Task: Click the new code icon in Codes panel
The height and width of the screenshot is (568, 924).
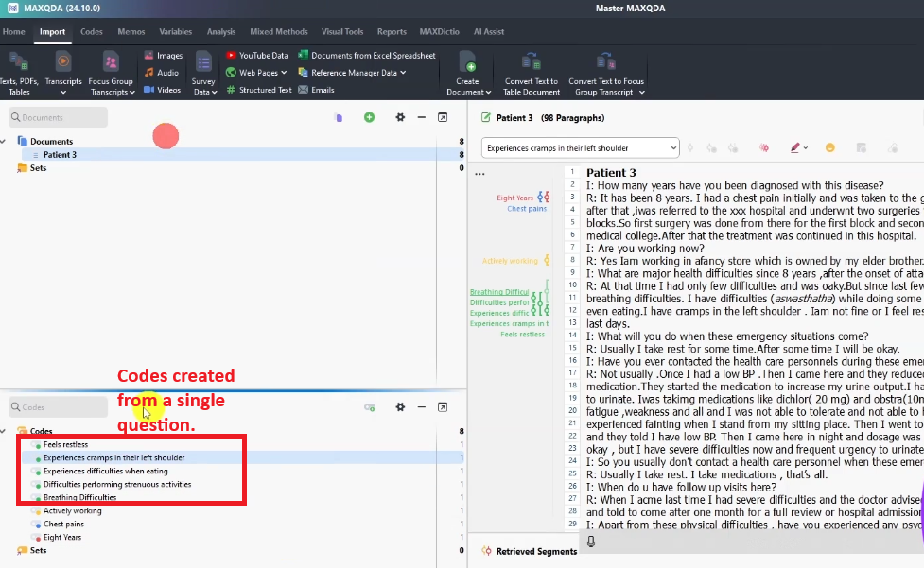Action: pyautogui.click(x=370, y=407)
